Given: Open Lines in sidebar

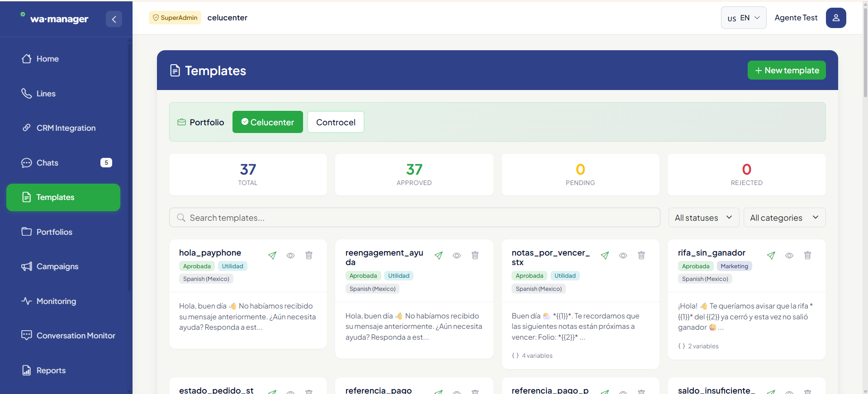Looking at the screenshot, I should pyautogui.click(x=63, y=94).
